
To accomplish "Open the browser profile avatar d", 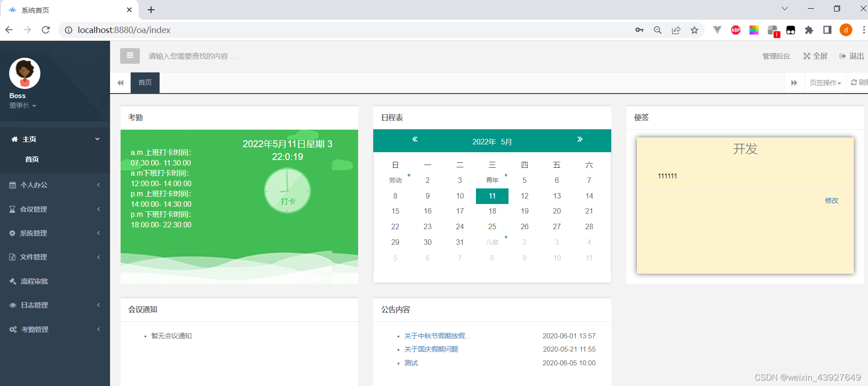I will (846, 30).
